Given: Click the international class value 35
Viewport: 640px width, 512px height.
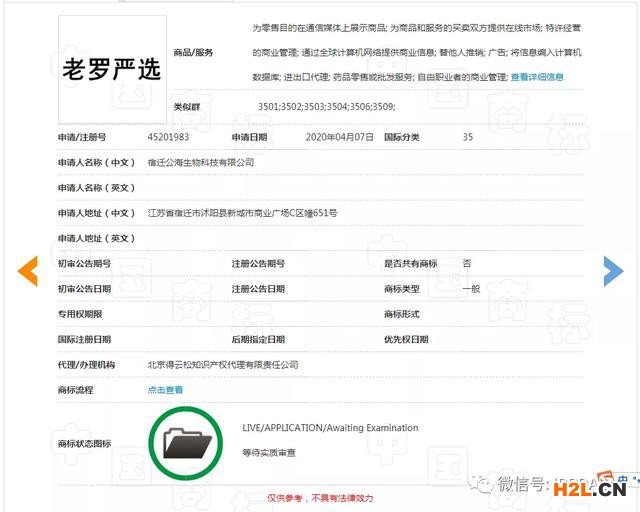Looking at the screenshot, I should tap(468, 137).
